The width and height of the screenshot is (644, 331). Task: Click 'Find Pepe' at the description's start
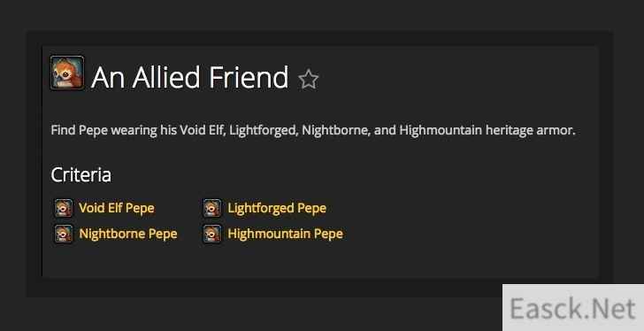(x=80, y=131)
